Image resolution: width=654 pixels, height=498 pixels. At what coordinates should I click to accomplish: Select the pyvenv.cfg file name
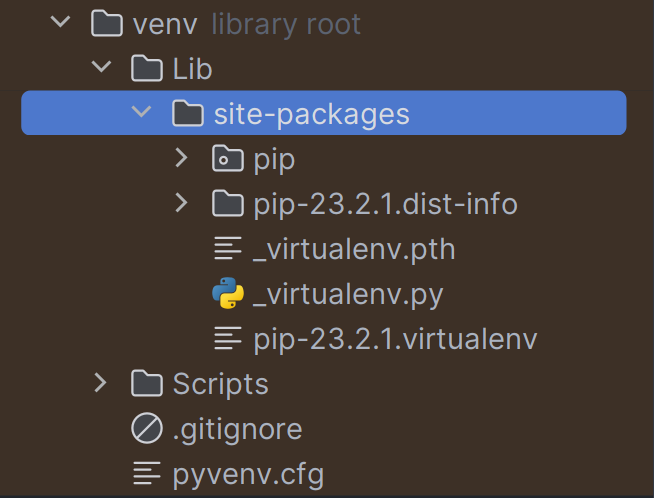tap(248, 475)
